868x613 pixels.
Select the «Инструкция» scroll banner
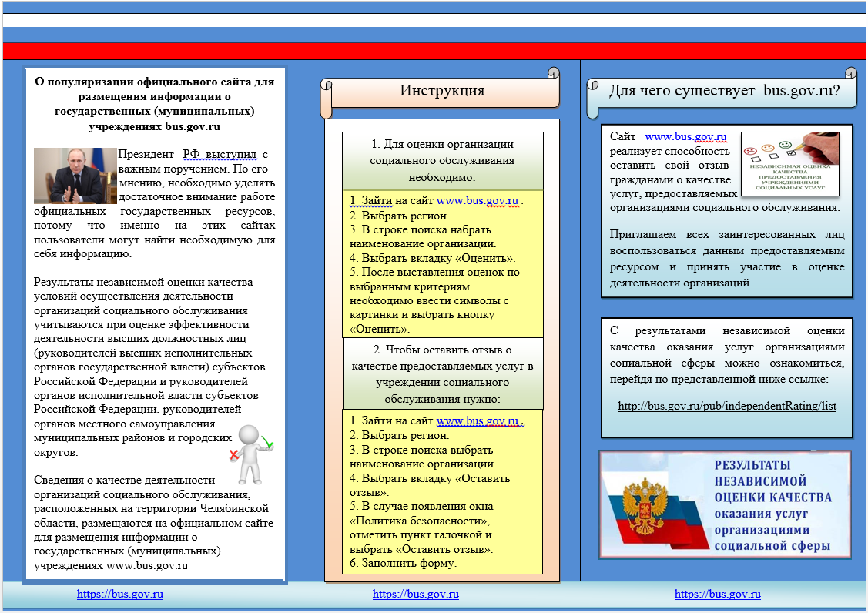click(441, 92)
